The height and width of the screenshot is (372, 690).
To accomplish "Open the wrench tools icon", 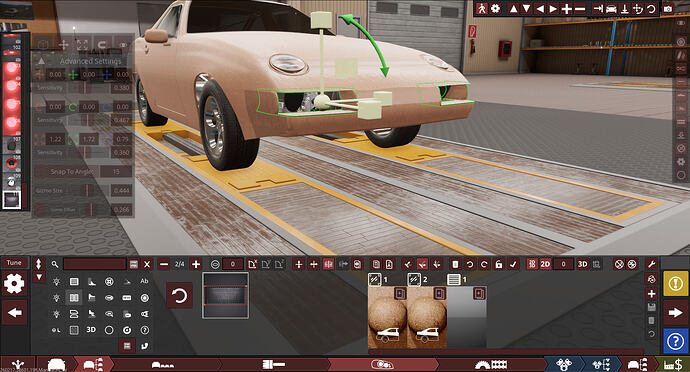I will click(x=652, y=264).
